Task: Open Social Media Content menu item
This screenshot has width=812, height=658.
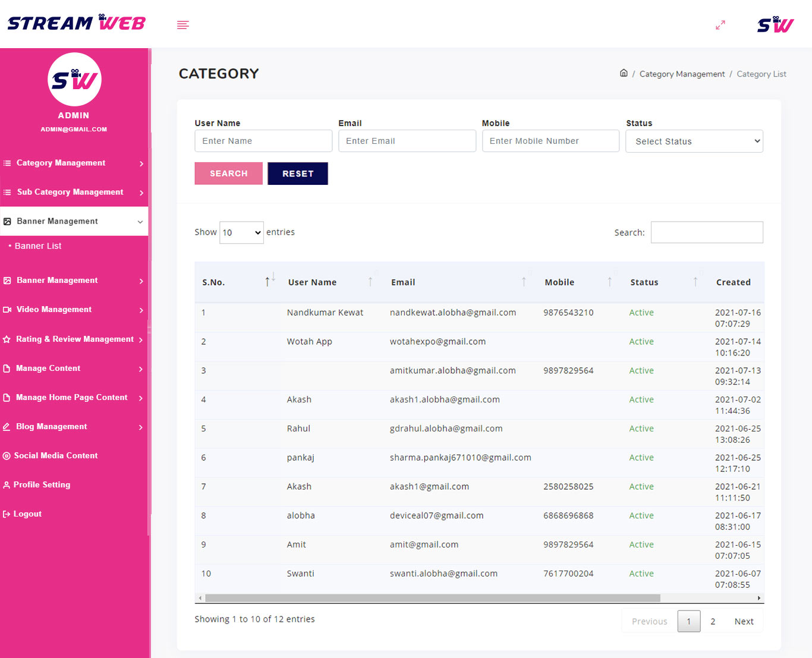Action: [x=56, y=456]
